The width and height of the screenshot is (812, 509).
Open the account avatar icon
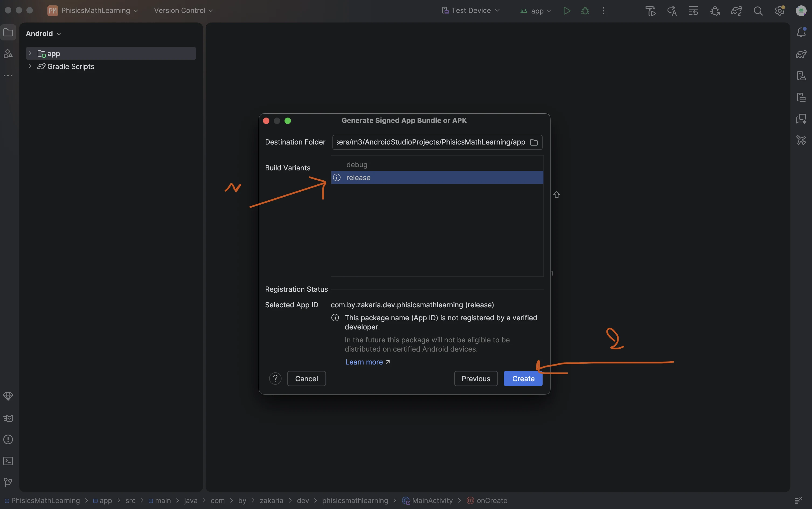801,11
